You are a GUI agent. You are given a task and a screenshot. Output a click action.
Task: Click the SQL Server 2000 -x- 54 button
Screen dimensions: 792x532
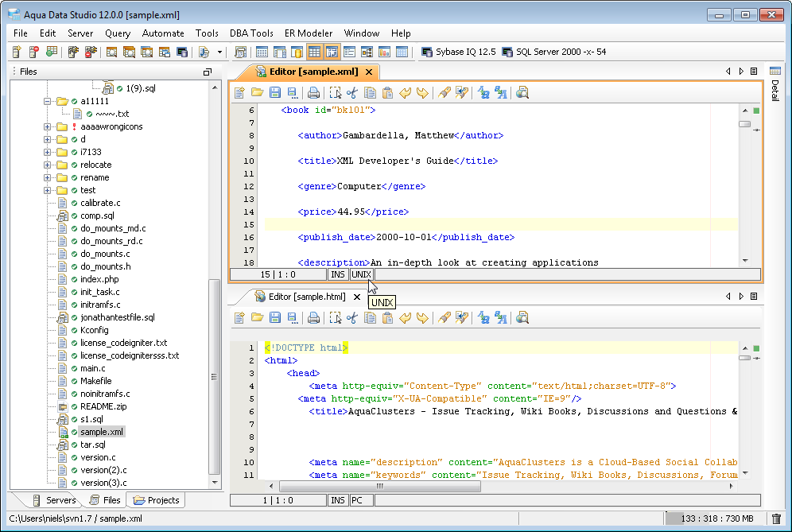(554, 52)
